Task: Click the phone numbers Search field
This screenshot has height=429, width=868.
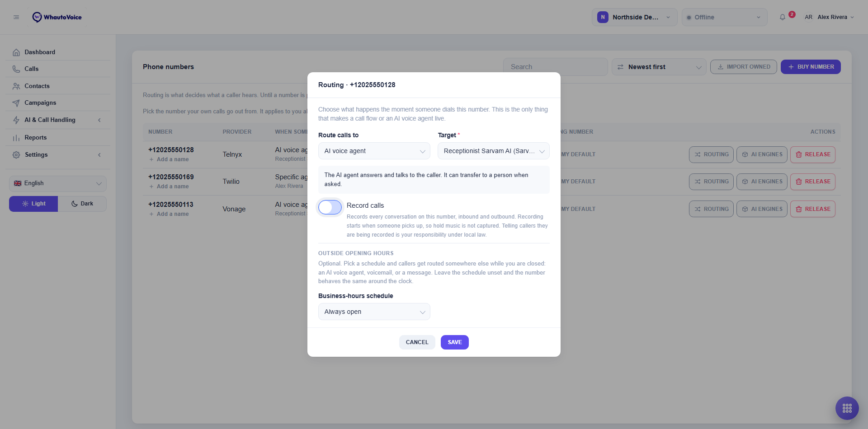Action: pyautogui.click(x=555, y=67)
